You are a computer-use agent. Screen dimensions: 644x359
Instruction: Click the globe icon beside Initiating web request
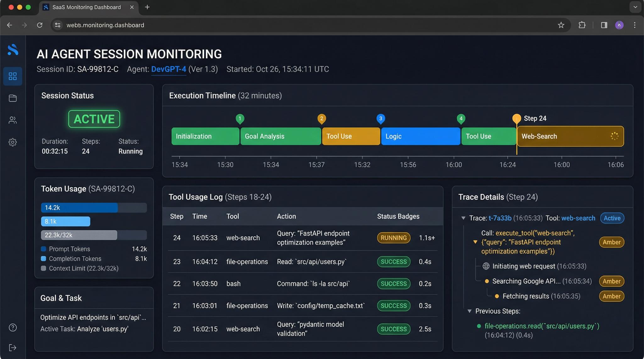tap(486, 266)
